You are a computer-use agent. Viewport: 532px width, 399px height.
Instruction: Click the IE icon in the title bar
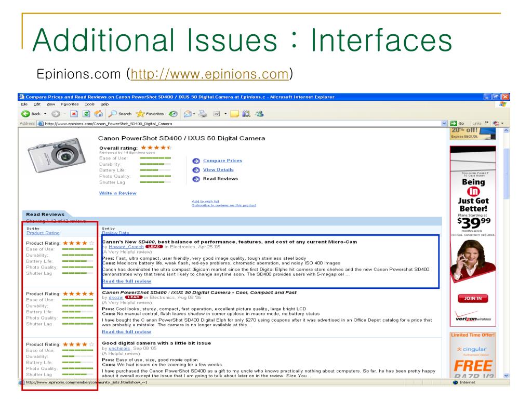point(22,97)
